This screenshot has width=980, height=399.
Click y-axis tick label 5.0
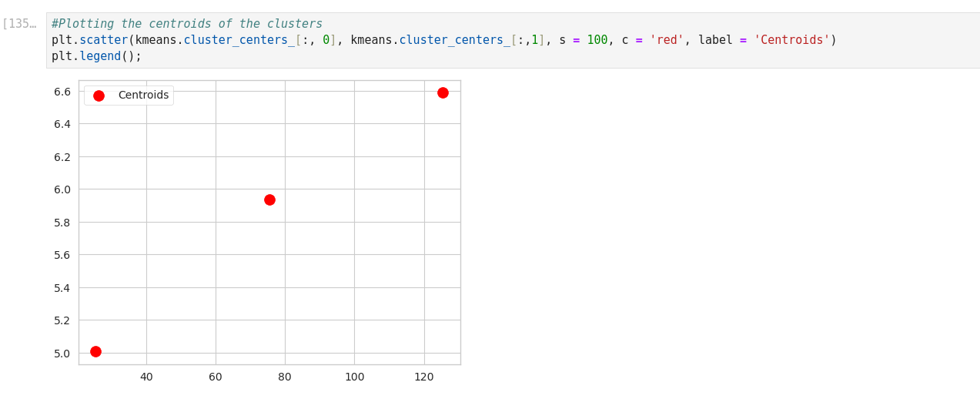click(62, 354)
